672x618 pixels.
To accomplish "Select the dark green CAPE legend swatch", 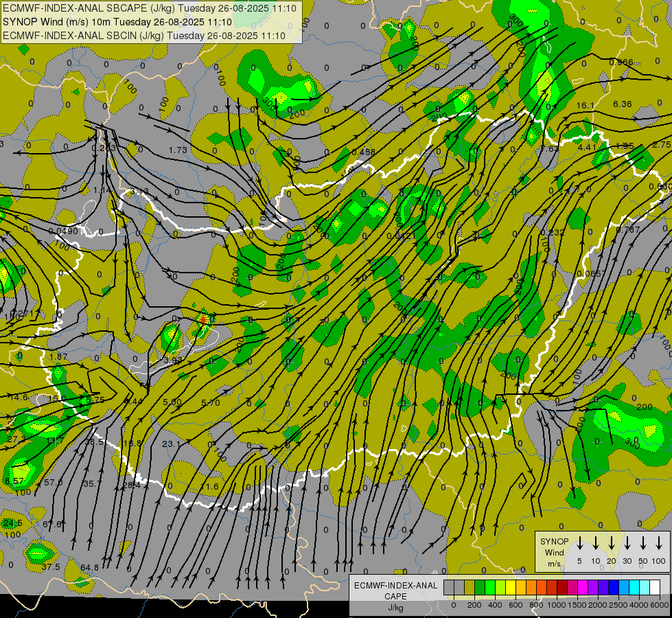I will 480,587.
